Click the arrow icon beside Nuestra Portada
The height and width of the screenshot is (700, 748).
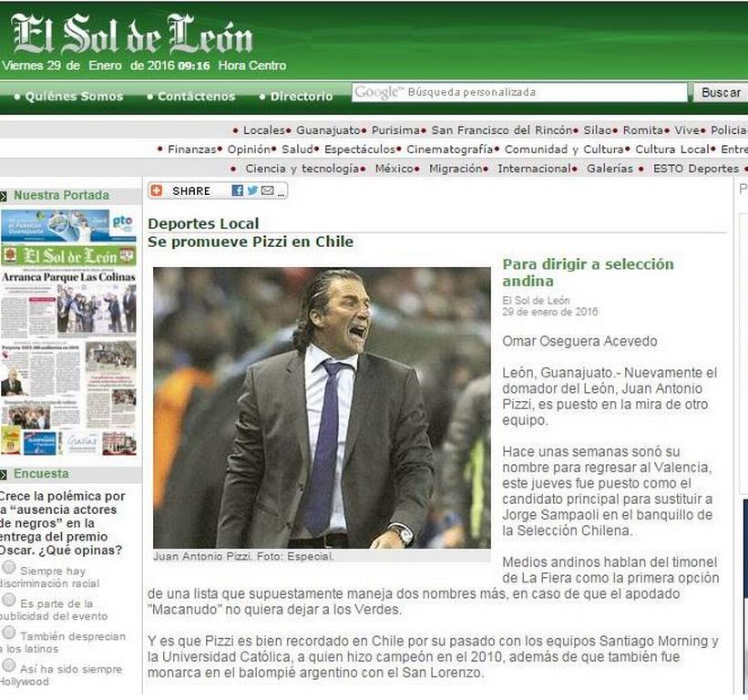coord(4,196)
